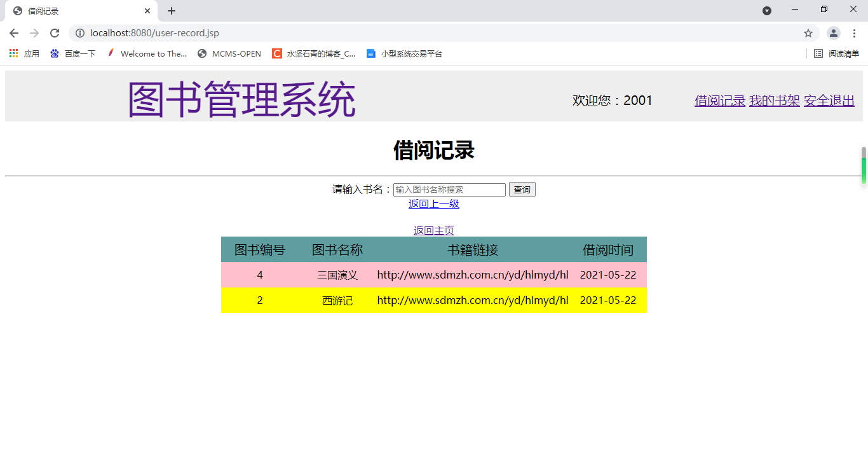Bookmark the page via the star icon
868x463 pixels.
(x=808, y=33)
